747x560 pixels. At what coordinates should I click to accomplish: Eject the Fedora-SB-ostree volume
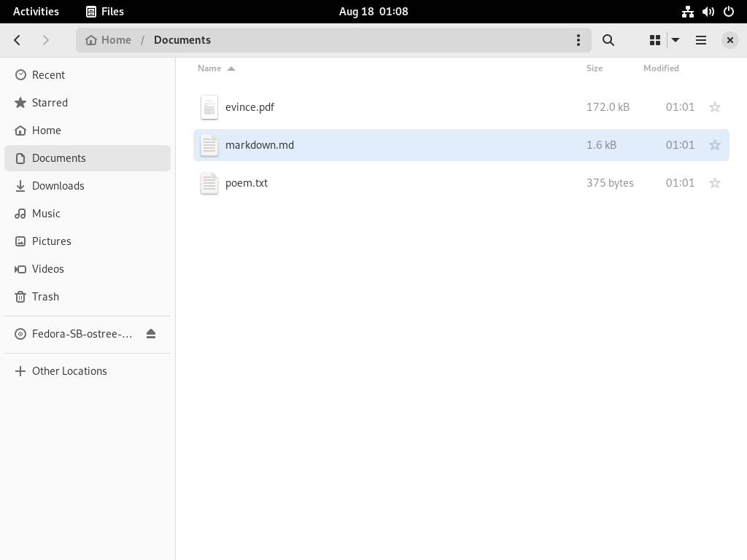click(151, 334)
